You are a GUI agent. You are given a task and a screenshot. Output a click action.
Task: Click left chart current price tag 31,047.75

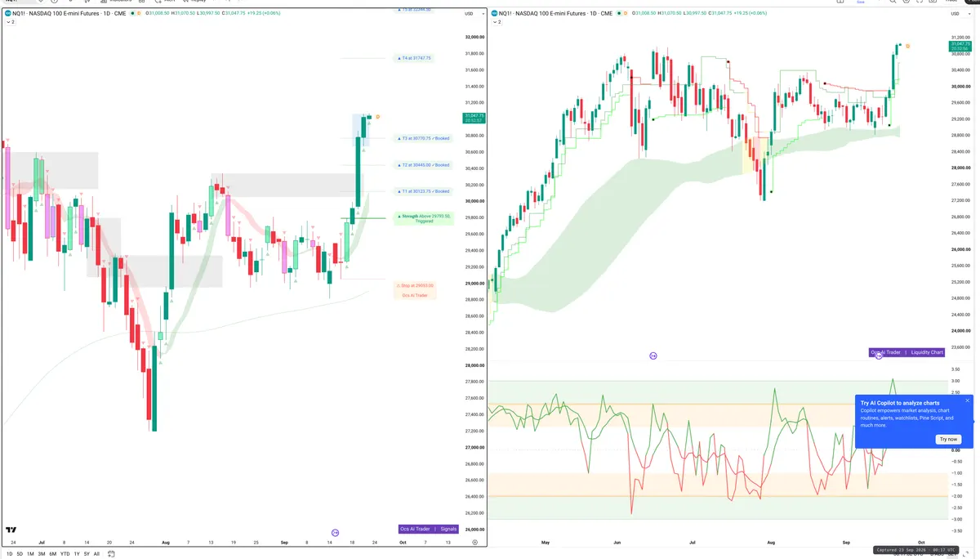pos(474,119)
